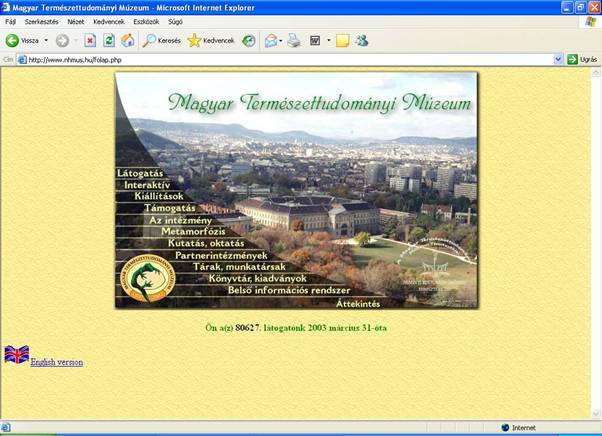Image resolution: width=602 pixels, height=436 pixels.
Task: Open the Szerkesztés menu
Action: point(40,21)
